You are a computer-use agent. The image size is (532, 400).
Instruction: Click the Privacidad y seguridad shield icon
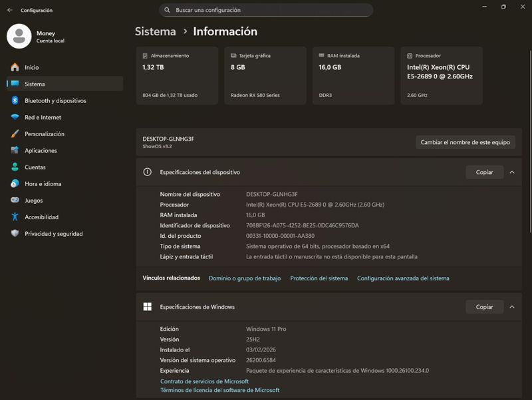click(x=15, y=233)
